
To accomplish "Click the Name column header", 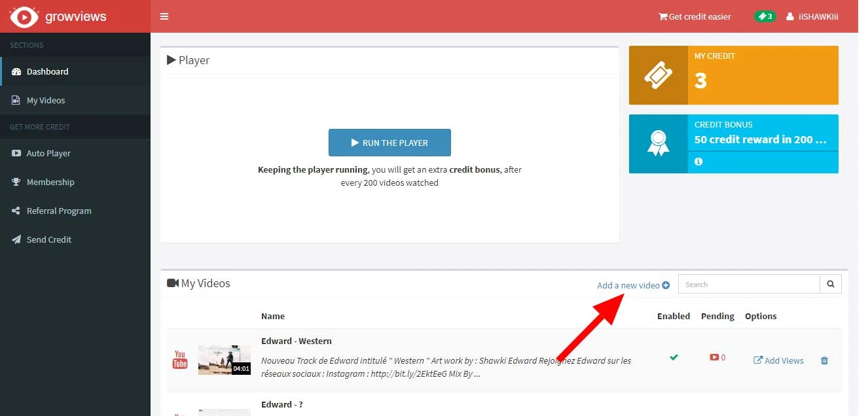I will (273, 316).
